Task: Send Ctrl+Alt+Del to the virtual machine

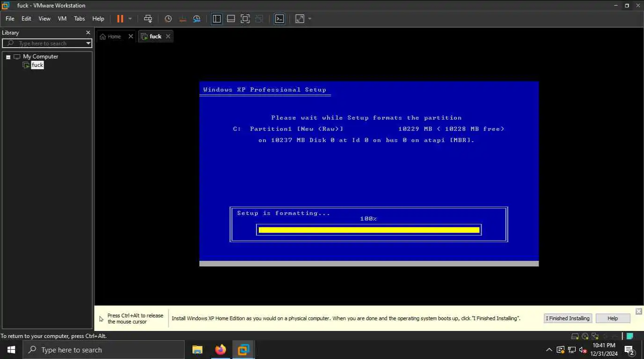Action: tap(148, 19)
